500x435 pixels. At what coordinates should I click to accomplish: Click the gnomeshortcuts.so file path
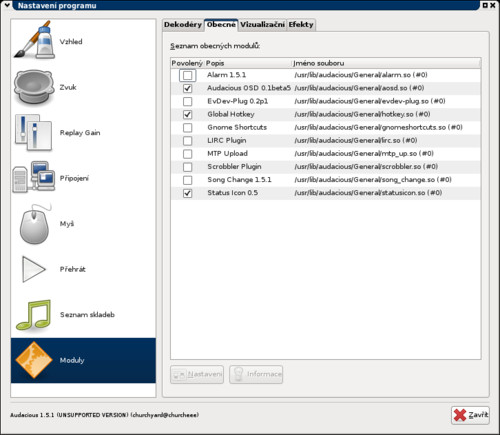378,127
